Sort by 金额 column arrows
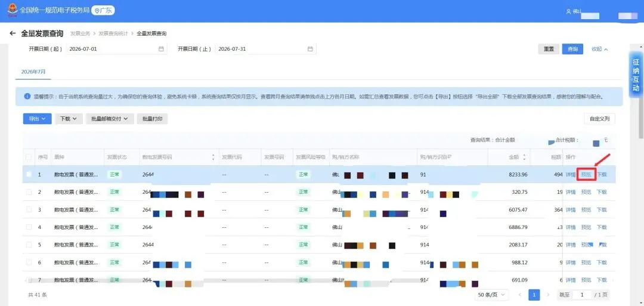644x306 pixels. pyautogui.click(x=524, y=157)
